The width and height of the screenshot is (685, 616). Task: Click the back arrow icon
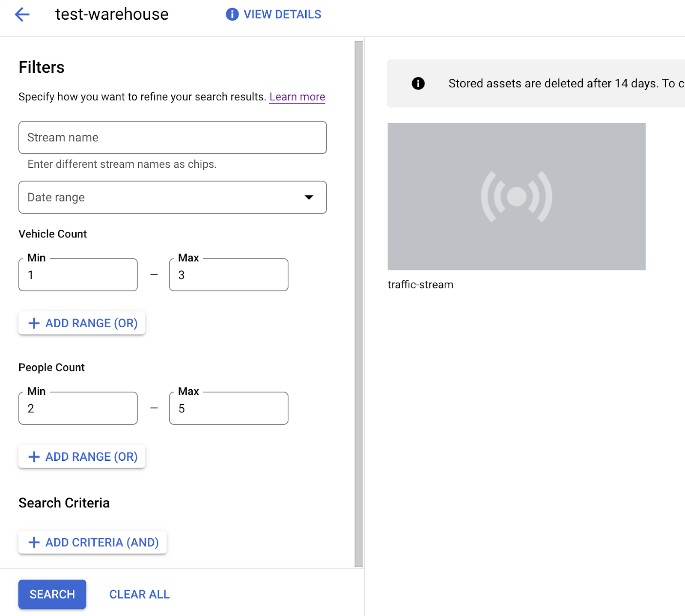pyautogui.click(x=22, y=15)
